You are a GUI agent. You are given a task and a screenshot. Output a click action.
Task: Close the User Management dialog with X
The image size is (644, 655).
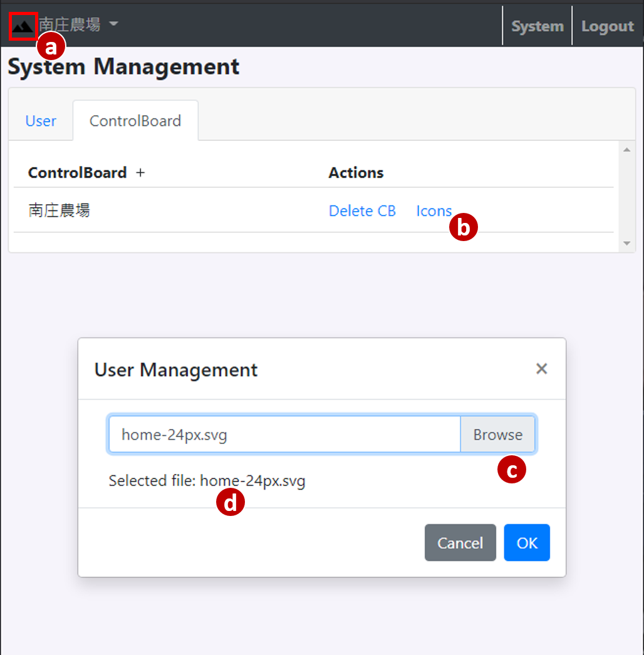tap(542, 368)
